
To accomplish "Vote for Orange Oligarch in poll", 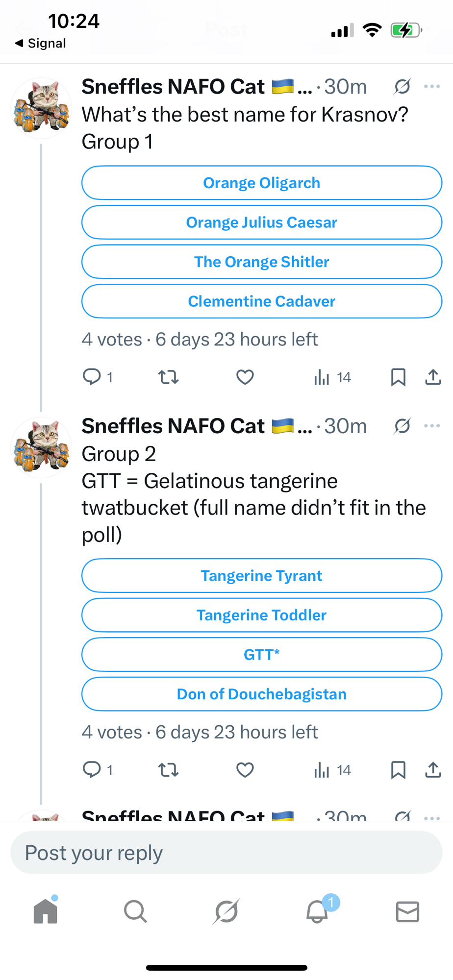I will (261, 183).
